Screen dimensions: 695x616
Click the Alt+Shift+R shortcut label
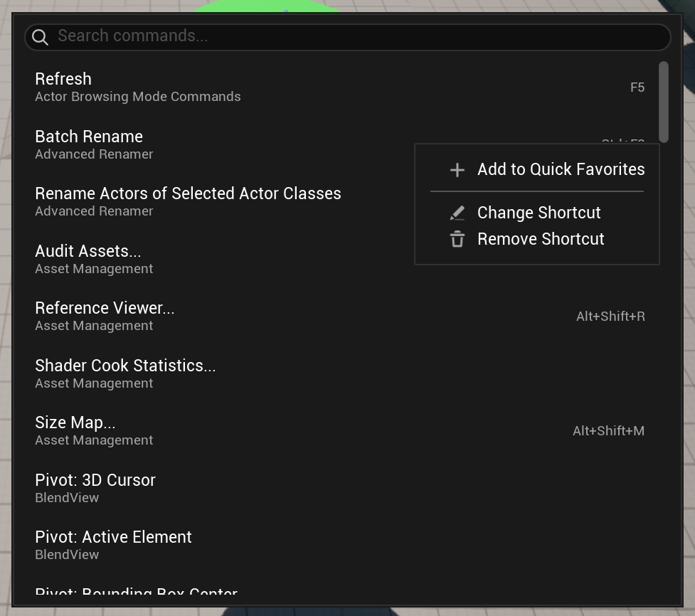(x=610, y=317)
